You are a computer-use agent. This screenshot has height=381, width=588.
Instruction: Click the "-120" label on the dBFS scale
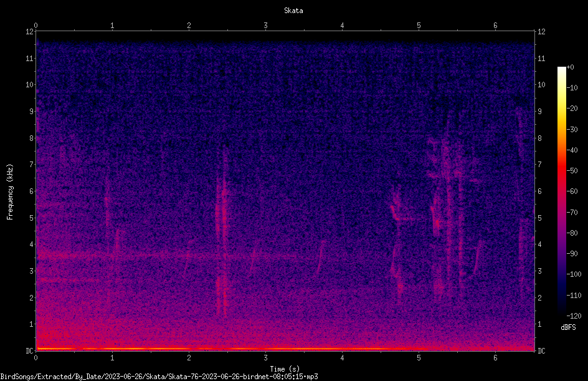[x=574, y=316]
